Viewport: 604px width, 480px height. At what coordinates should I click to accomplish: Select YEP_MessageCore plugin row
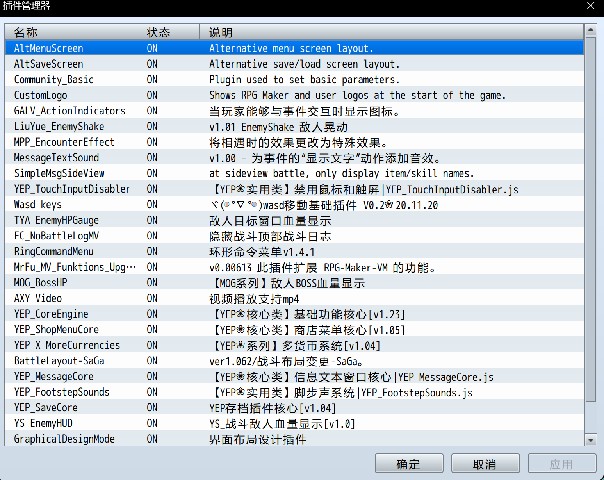[x=294, y=376]
